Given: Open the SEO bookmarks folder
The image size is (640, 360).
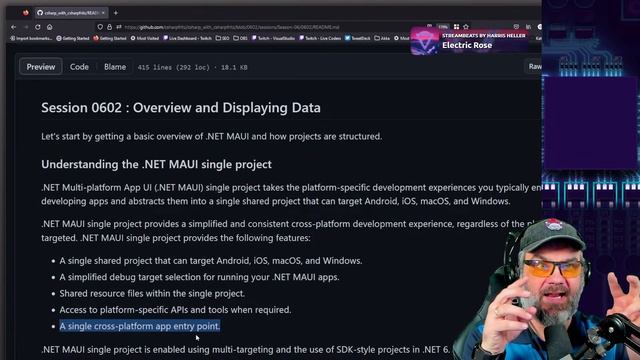Looking at the screenshot, I should (x=222, y=38).
